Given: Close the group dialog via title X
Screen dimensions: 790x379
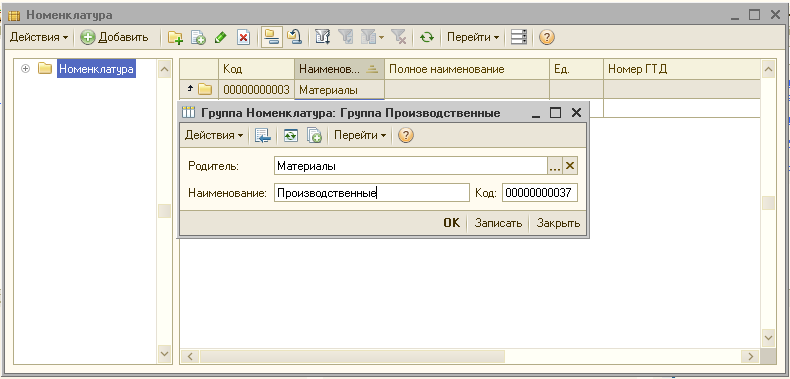Looking at the screenshot, I should tap(576, 113).
